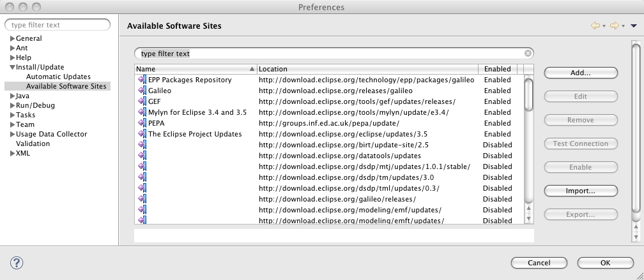This screenshot has height=280, width=644.
Task: Click the Mylyn for Eclipse site icon
Action: (142, 112)
